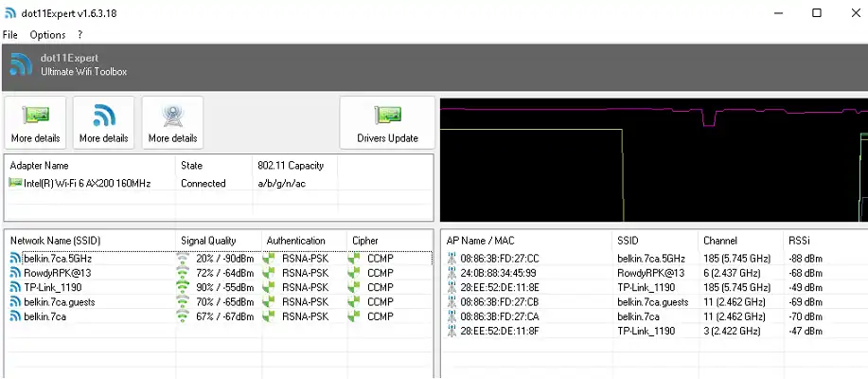The width and height of the screenshot is (868, 379).
Task: Click the Wi-Fi icon beside belkin.7ca.5GHz
Action: coord(15,259)
